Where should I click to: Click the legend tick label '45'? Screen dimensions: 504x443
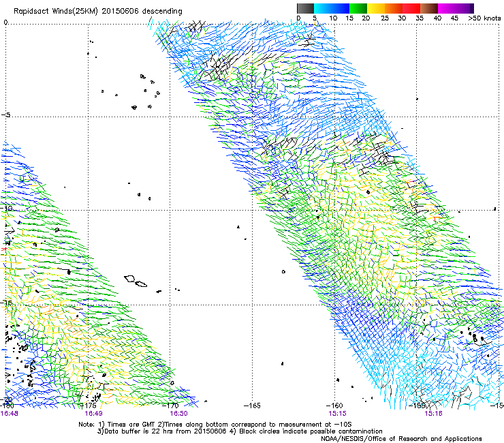point(454,18)
